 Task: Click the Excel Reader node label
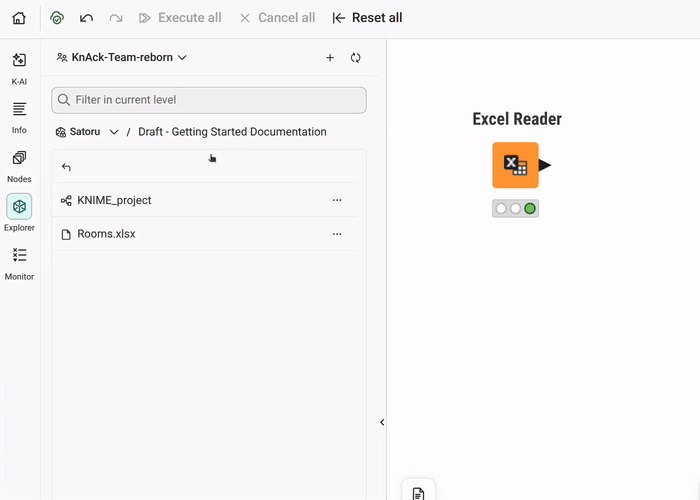(517, 119)
